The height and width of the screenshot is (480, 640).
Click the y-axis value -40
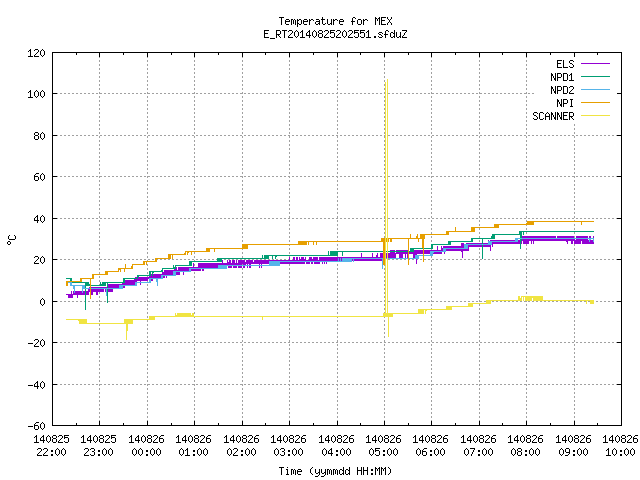click(x=36, y=385)
